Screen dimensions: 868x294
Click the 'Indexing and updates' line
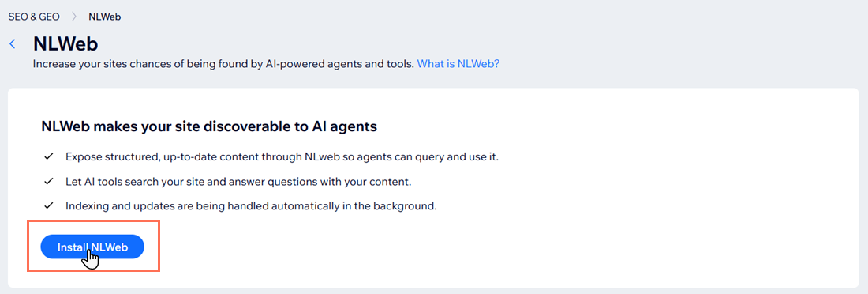tap(251, 205)
